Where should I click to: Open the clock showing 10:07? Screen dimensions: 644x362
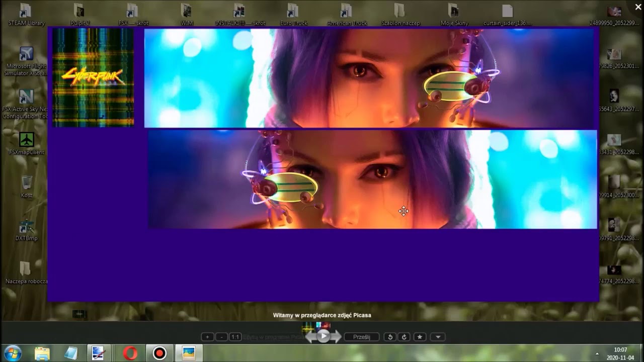(620, 353)
